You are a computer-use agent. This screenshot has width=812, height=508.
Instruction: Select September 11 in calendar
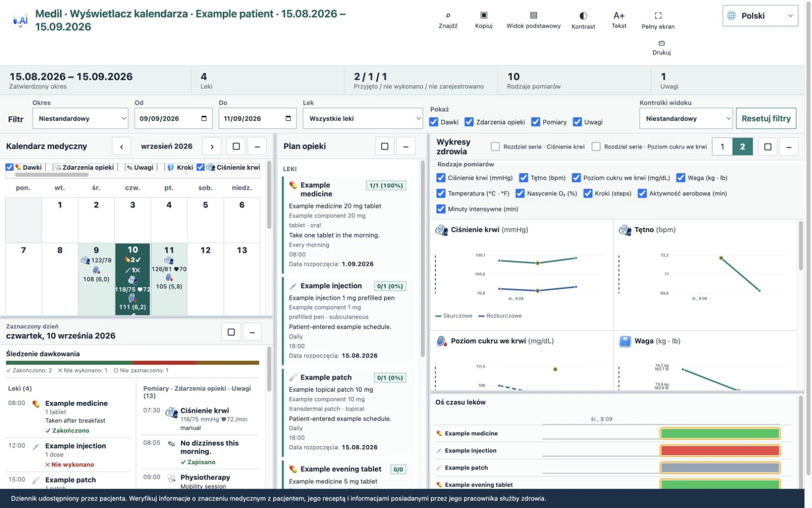click(169, 279)
